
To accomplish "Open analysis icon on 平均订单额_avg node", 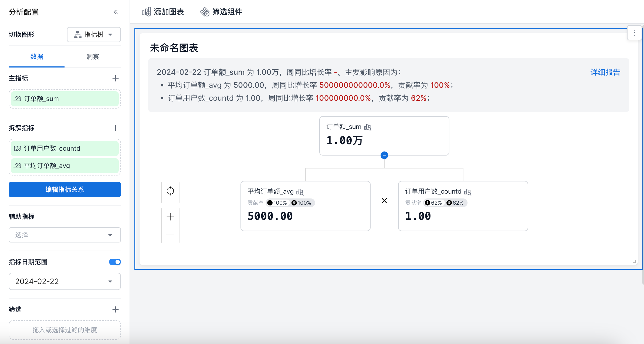I will click(300, 192).
